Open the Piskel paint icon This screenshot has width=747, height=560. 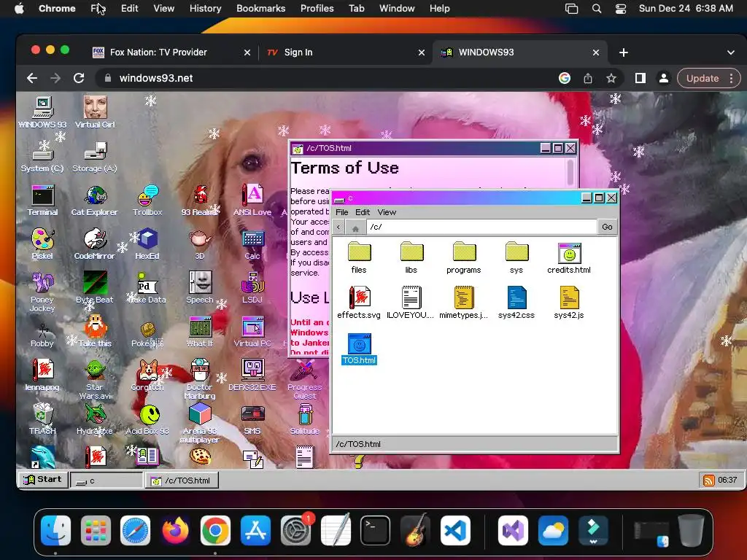(42, 244)
